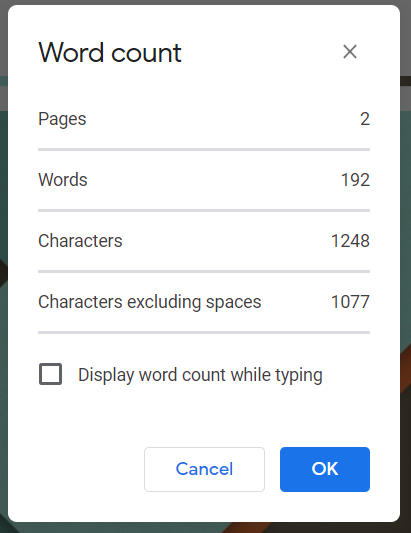Click divider under Characters excluding spaces row
411x533 pixels.
[204, 332]
